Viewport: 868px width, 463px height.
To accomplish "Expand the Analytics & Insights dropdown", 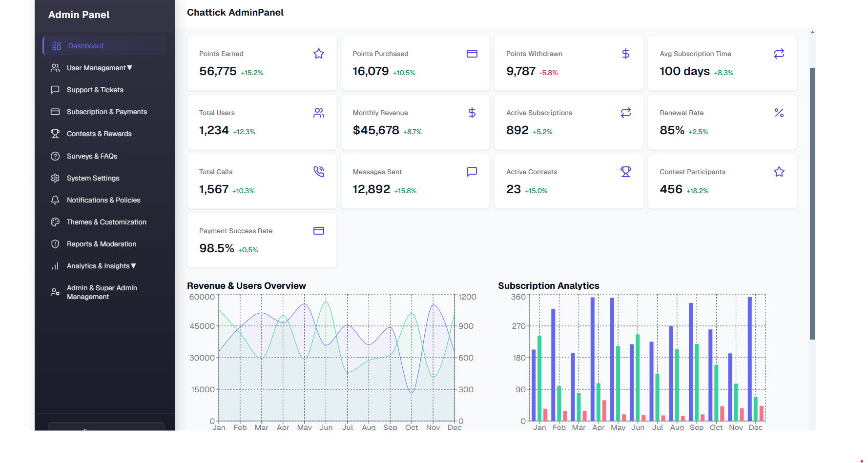I will pyautogui.click(x=101, y=266).
